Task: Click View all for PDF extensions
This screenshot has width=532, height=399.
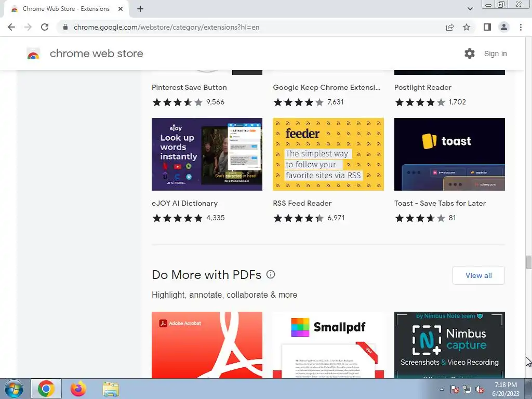Action: [x=478, y=275]
